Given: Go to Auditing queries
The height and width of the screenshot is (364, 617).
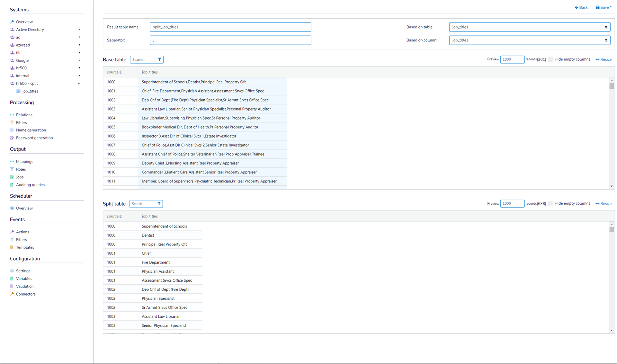Looking at the screenshot, I should (x=30, y=185).
